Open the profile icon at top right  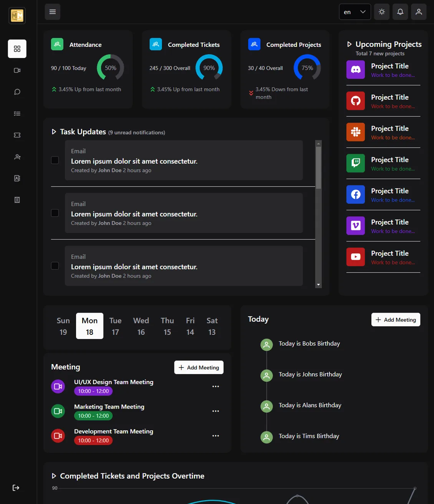pyautogui.click(x=419, y=12)
